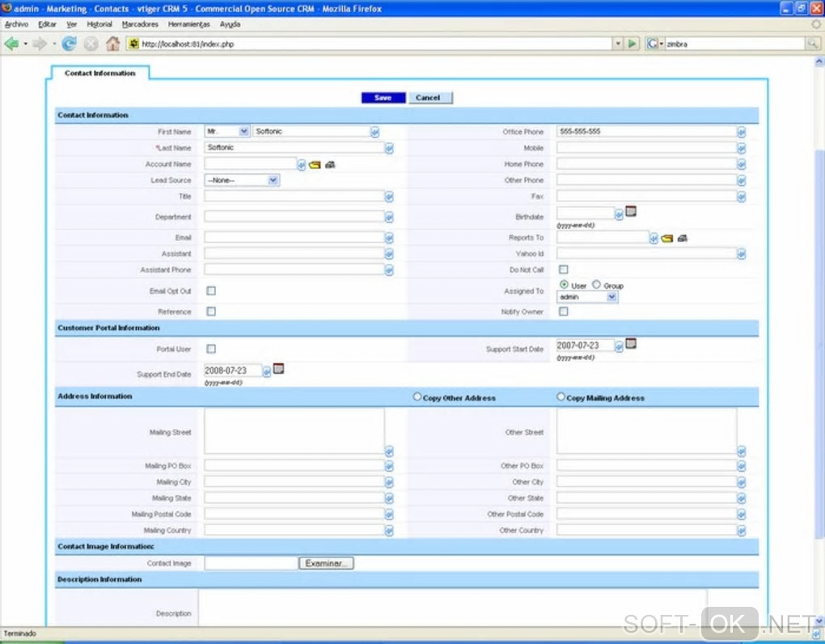
Task: Enable the Do Not Call checkbox
Action: (564, 269)
